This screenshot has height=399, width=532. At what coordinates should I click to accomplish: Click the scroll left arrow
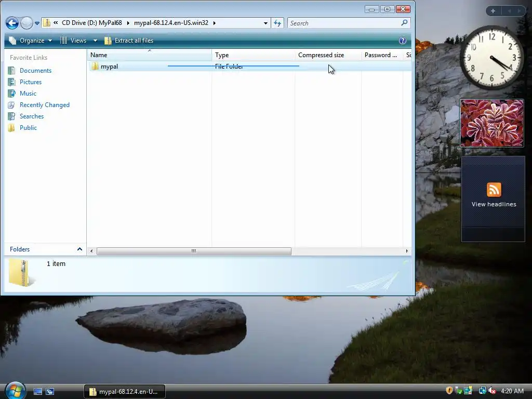click(91, 251)
